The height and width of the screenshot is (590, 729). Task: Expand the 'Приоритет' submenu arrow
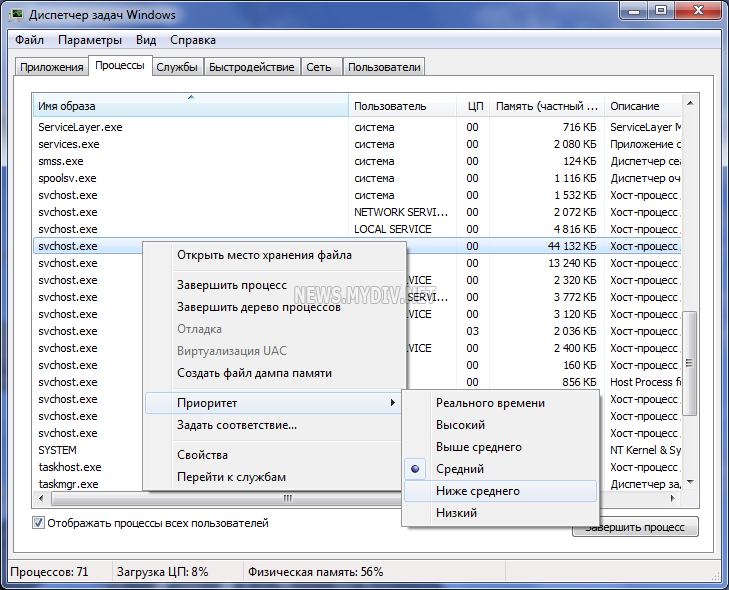click(393, 403)
